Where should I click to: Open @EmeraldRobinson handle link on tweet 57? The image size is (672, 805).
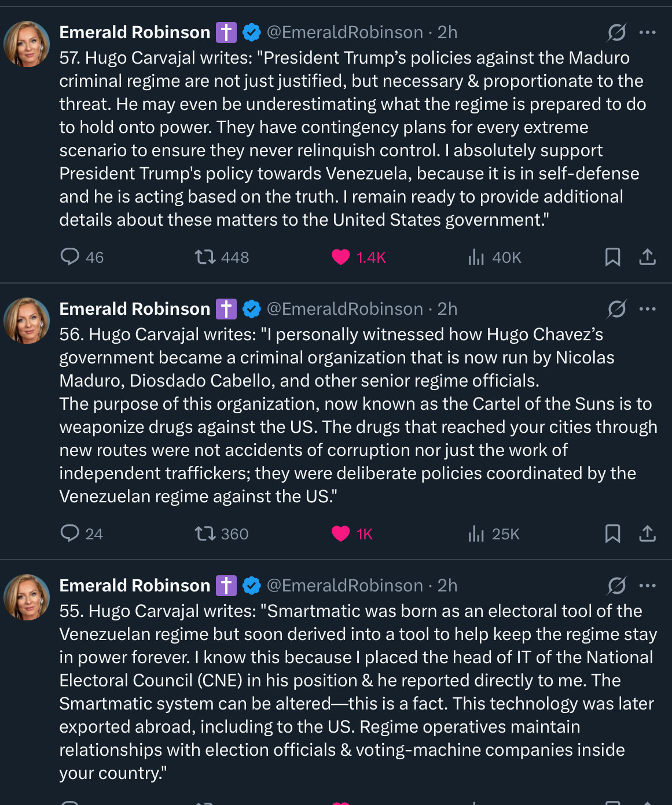pos(344,32)
